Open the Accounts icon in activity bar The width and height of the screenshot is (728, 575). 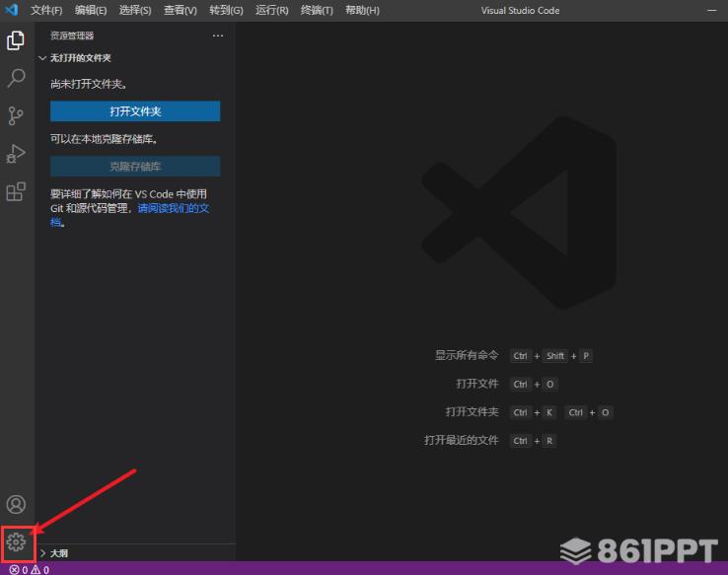[x=16, y=504]
